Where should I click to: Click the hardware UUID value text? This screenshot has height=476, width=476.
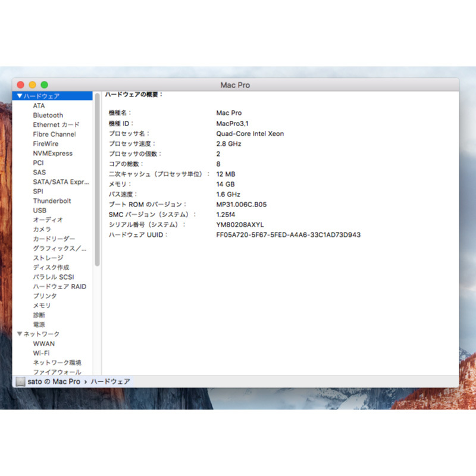pyautogui.click(x=288, y=234)
